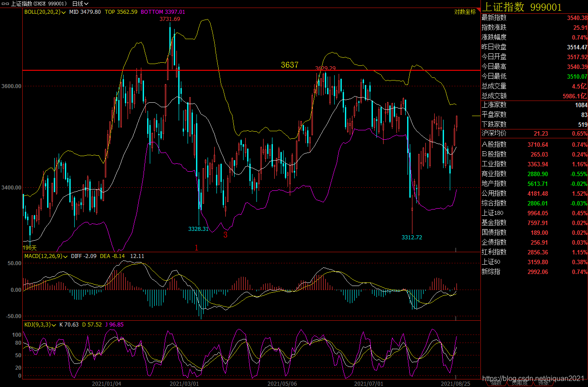Open the 红利指数 row
588x387 pixels.
point(535,252)
